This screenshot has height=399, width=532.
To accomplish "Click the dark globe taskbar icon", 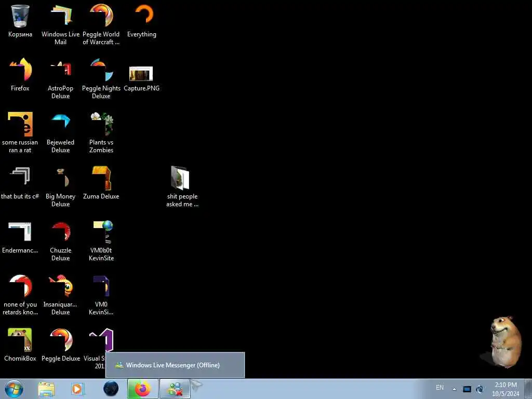I will 111,389.
